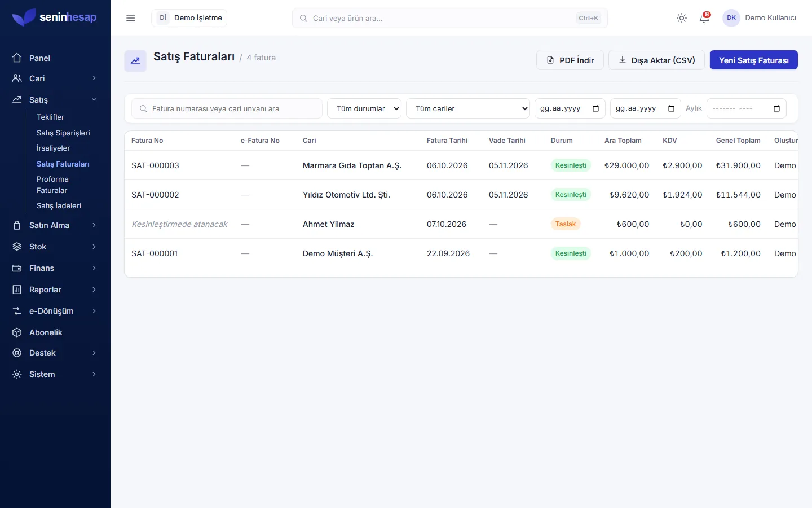
Task: Click the Sistem gear icon
Action: [17, 374]
